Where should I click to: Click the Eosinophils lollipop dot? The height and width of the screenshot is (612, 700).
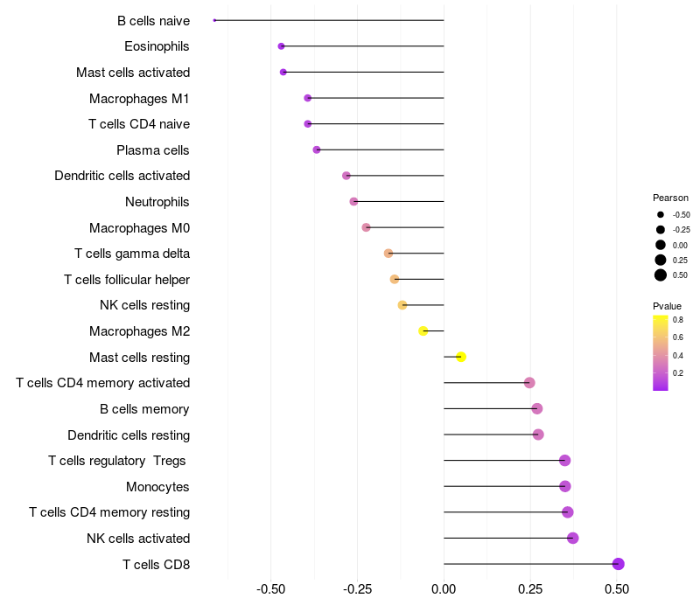(281, 46)
